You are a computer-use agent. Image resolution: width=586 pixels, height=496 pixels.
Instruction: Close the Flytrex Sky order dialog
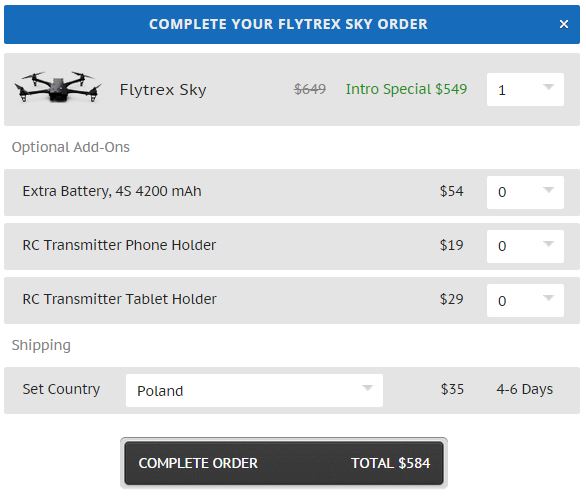[564, 24]
